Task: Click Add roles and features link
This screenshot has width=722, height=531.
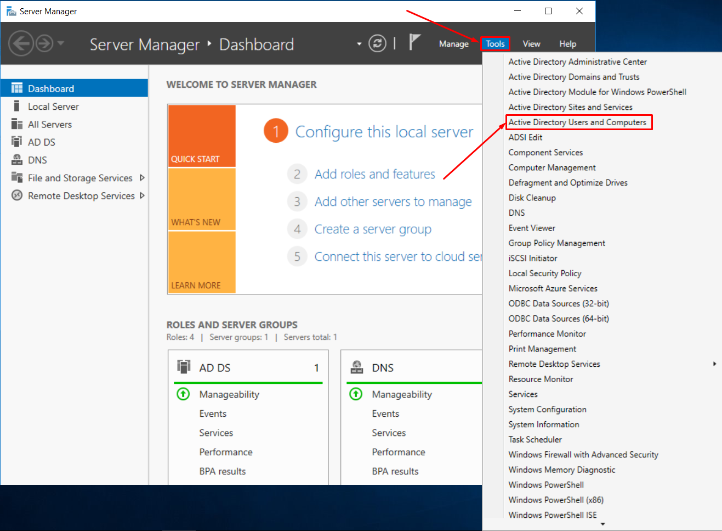Action: pyautogui.click(x=375, y=174)
